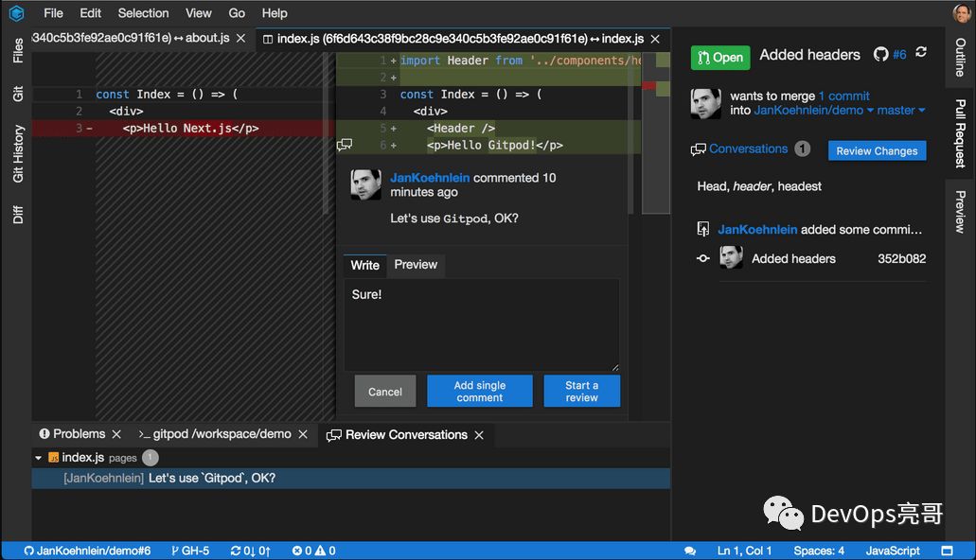Switch to the about.js diff tab
Viewport: 976px width, 560px height.
pyautogui.click(x=131, y=38)
